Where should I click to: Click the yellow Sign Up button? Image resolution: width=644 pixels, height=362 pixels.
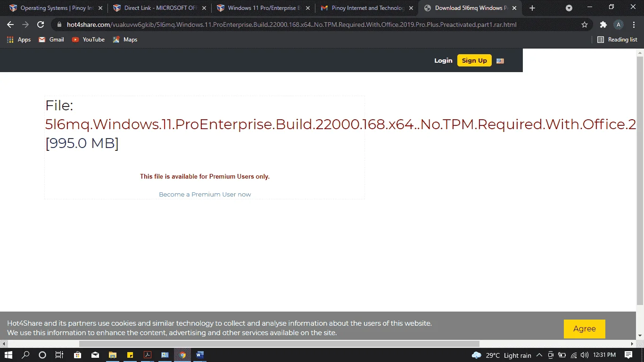474,60
